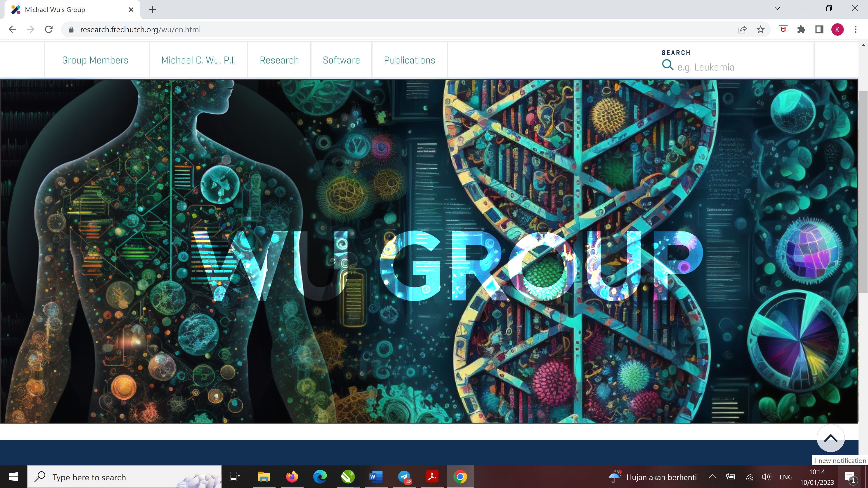The image size is (868, 488).
Task: Open the Group Members menu item
Action: [95, 60]
